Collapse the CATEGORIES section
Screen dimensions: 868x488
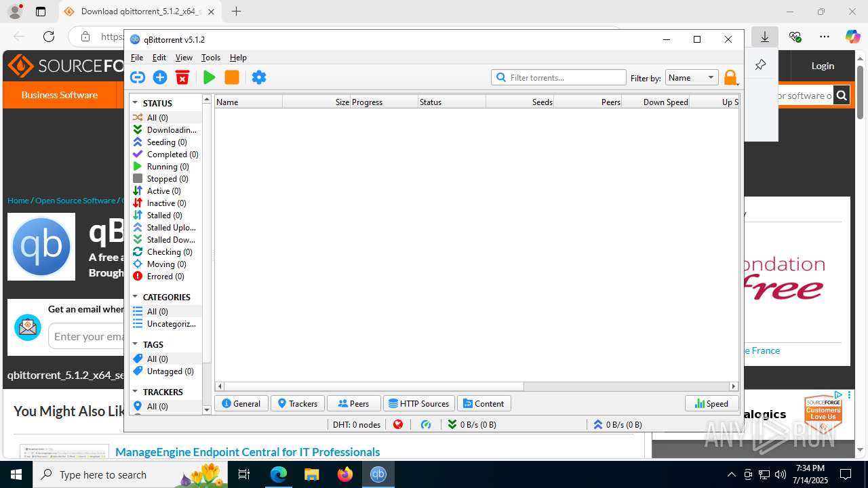click(135, 297)
